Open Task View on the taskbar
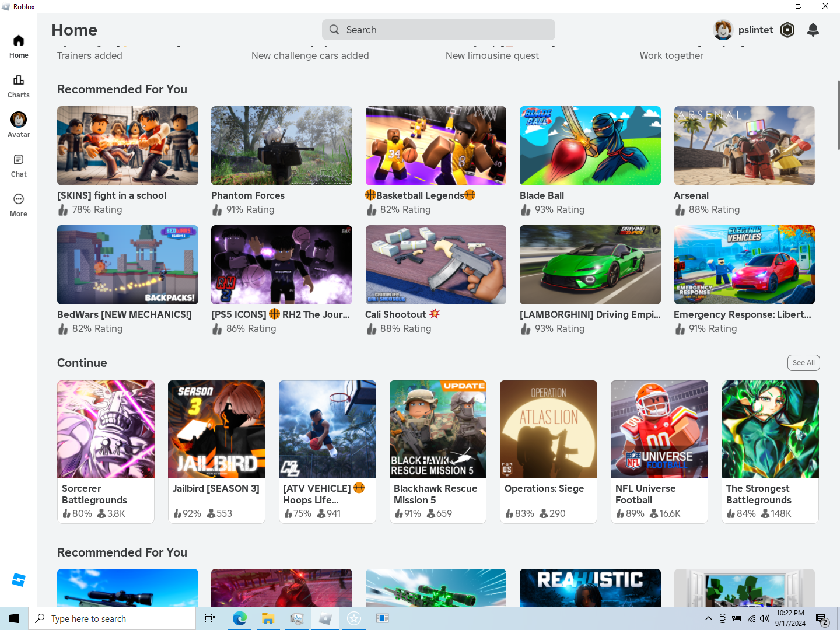The image size is (840, 630). 210,618
